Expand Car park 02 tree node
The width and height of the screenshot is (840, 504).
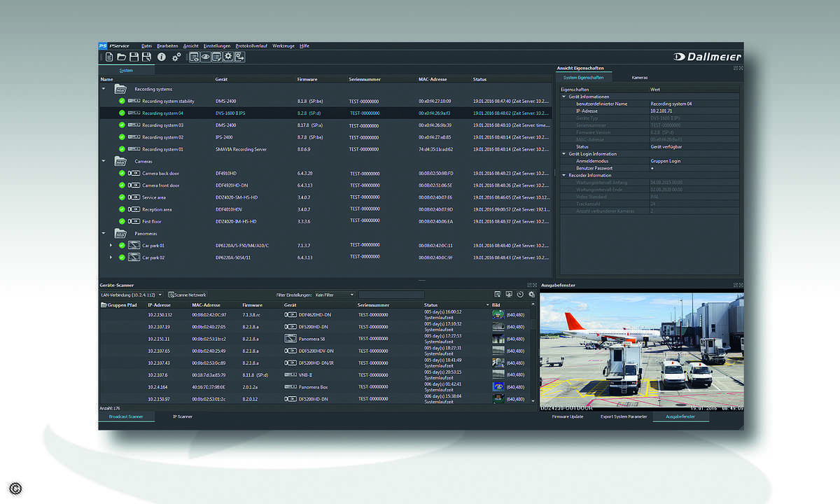(x=111, y=258)
